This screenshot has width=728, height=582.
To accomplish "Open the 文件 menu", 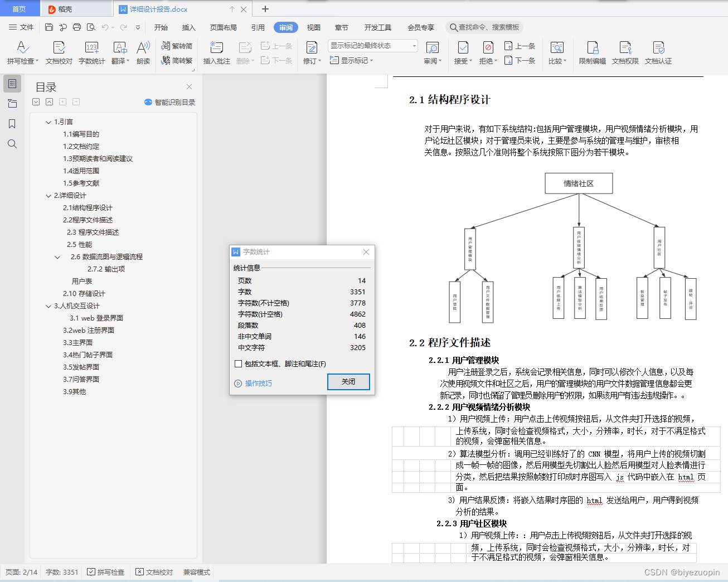I will (x=21, y=27).
